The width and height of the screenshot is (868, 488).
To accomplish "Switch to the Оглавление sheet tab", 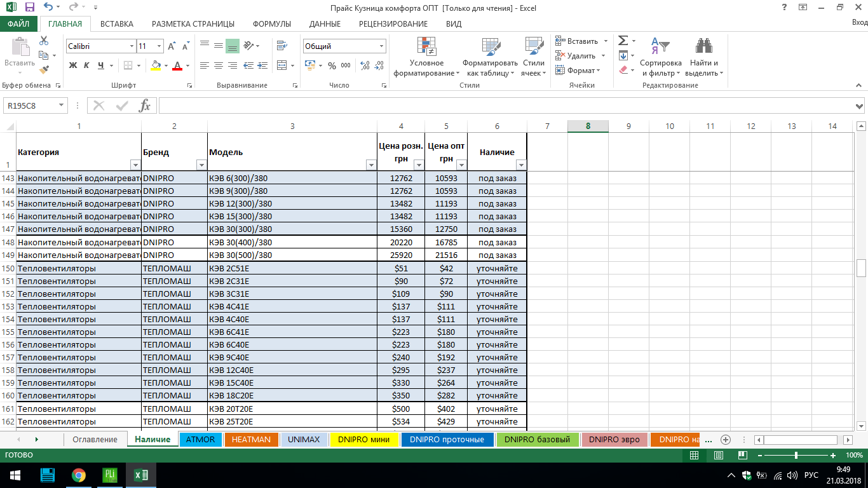I will 95,440.
